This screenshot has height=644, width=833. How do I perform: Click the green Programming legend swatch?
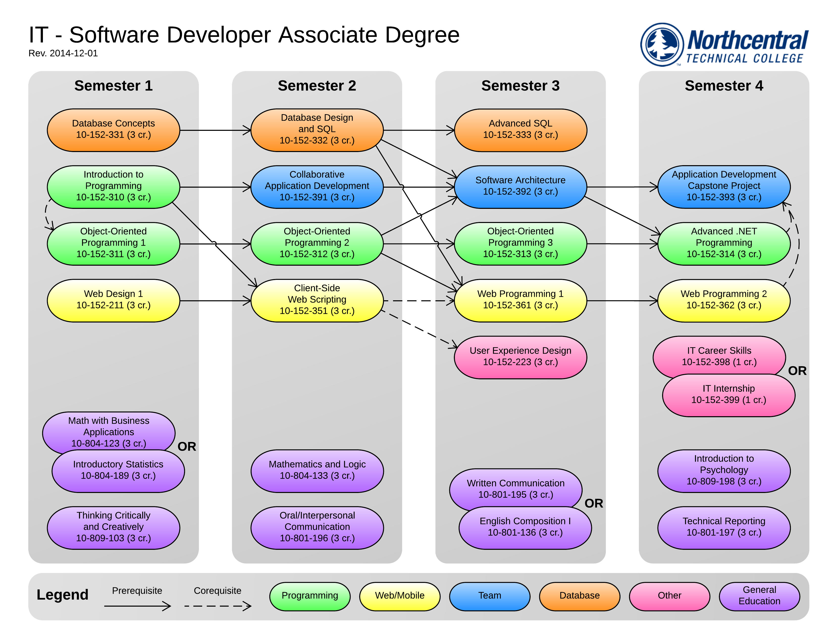(310, 596)
